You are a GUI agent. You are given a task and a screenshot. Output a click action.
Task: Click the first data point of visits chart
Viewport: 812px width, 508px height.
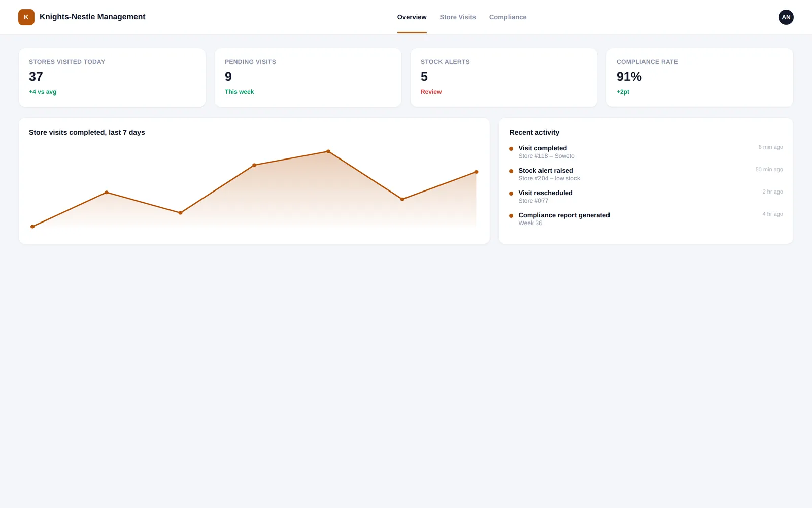click(x=32, y=227)
